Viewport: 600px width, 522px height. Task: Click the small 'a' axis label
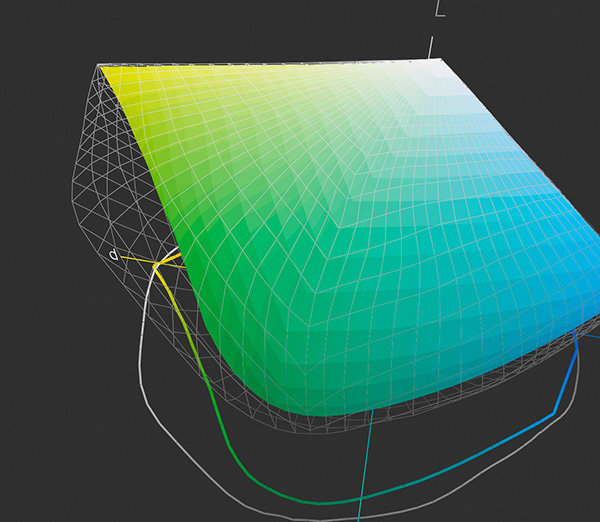click(x=114, y=256)
